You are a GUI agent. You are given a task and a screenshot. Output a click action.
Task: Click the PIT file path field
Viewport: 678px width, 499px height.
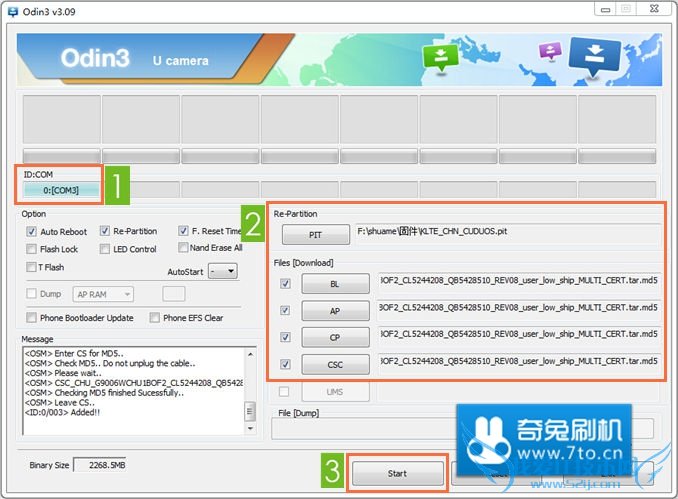click(x=508, y=234)
